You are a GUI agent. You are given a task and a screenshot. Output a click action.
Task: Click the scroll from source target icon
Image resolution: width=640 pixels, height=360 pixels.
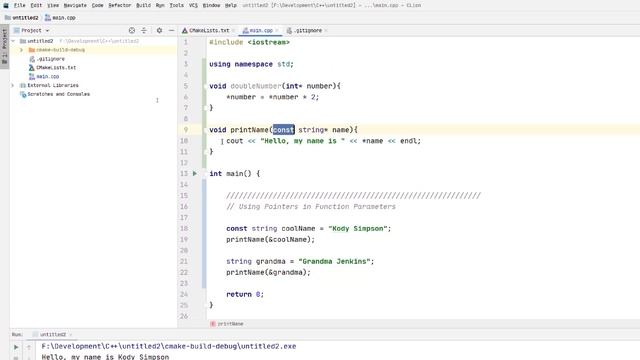(x=132, y=30)
